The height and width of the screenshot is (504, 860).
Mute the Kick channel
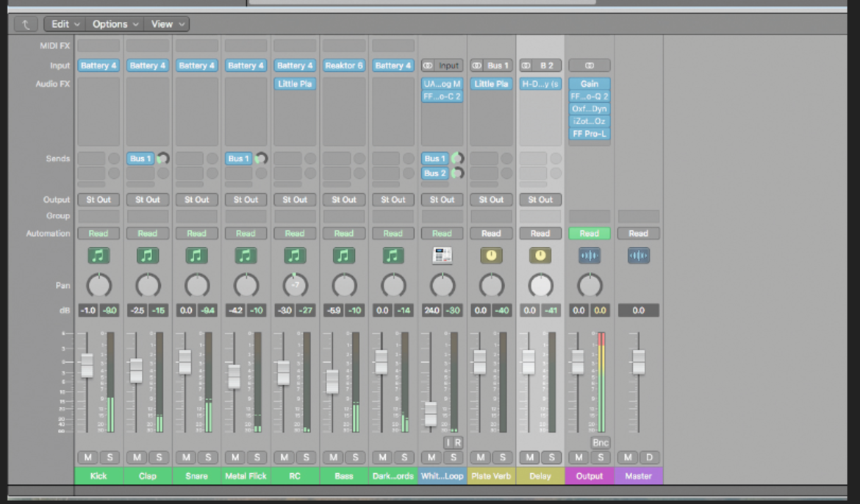click(x=87, y=458)
